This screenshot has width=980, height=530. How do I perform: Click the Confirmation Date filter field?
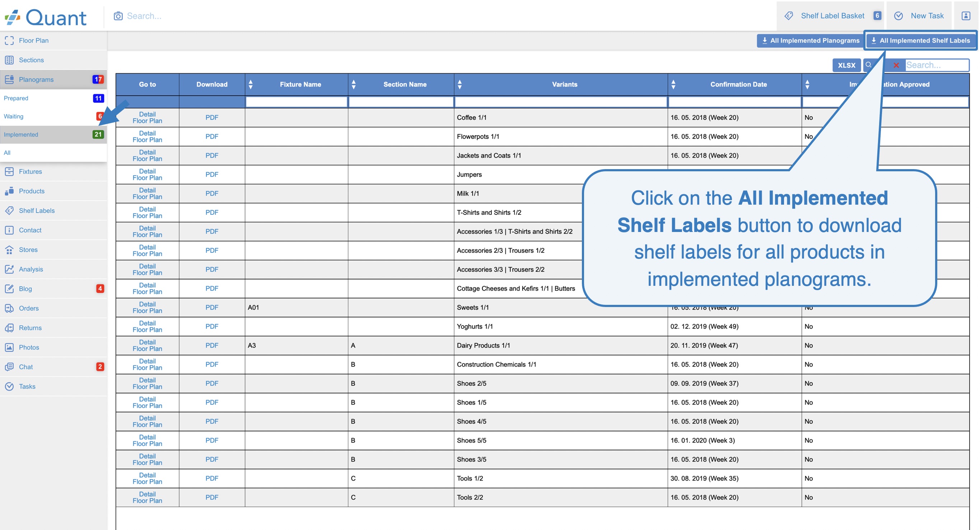tap(734, 102)
